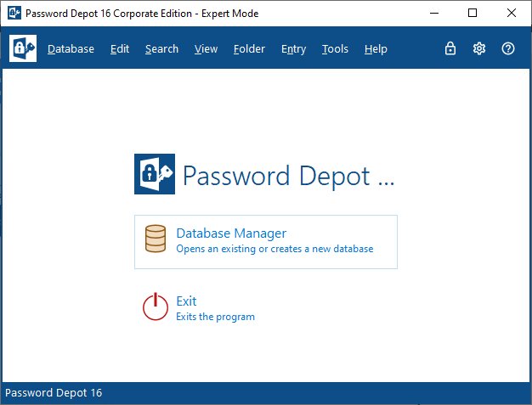Close the Password Depot window

[x=512, y=14]
